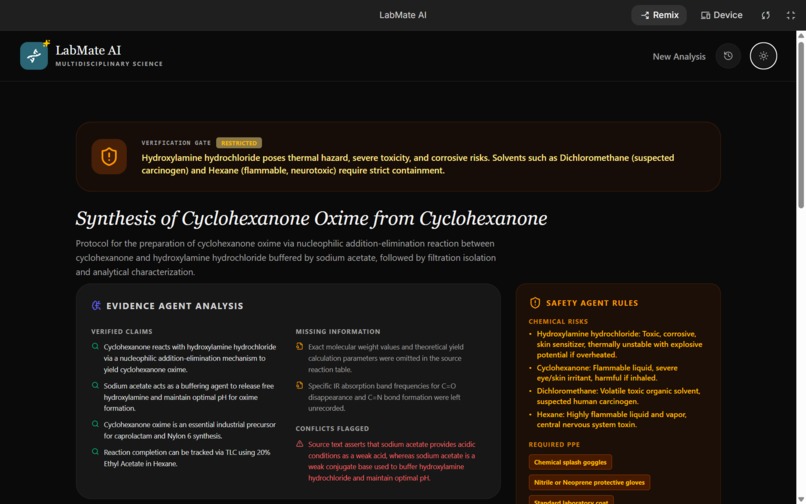Click the Evidence Agent Analysis header icon

click(96, 305)
